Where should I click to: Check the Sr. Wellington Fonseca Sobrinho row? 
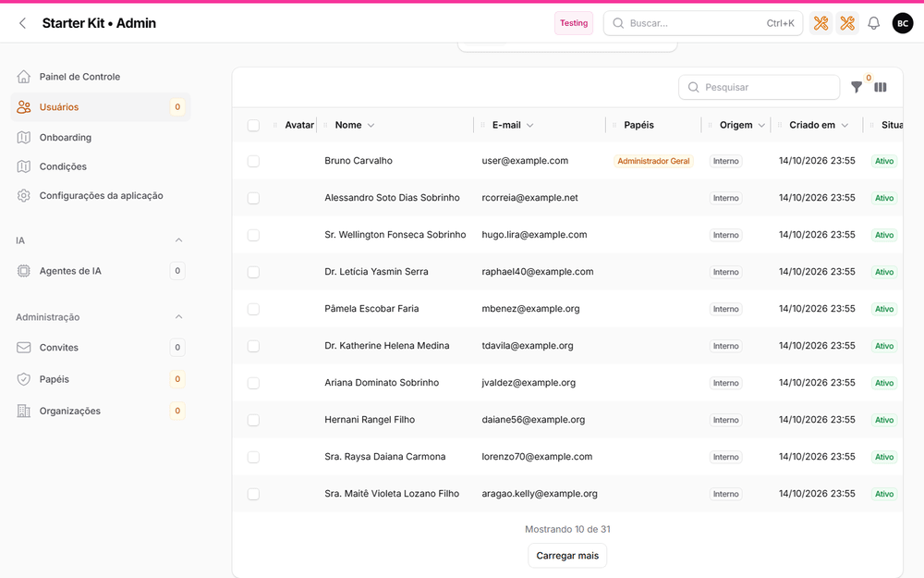pyautogui.click(x=253, y=235)
